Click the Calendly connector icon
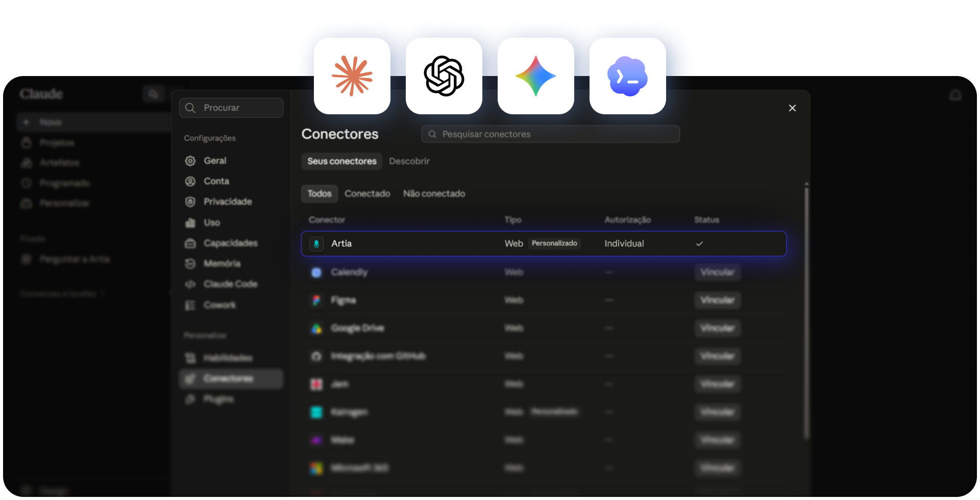Image resolution: width=980 pixels, height=500 pixels. click(316, 272)
